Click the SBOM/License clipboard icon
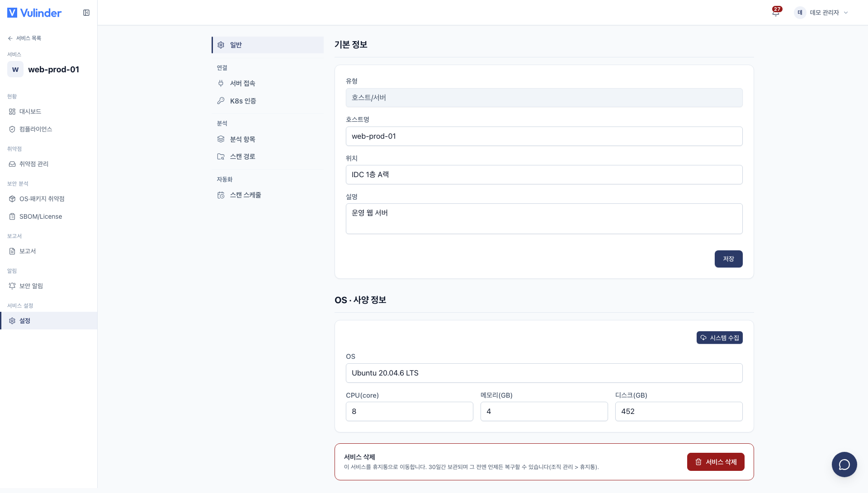The width and height of the screenshot is (868, 493). 12,216
